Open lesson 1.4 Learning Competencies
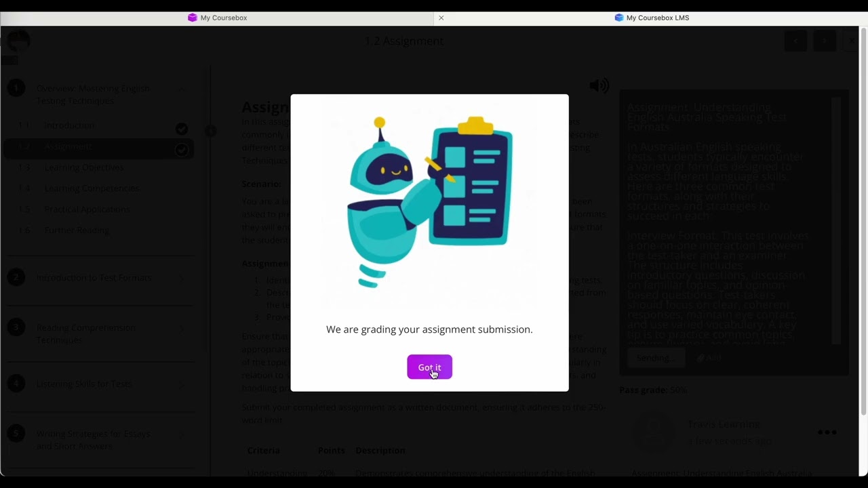Screen dimensions: 868x488 point(92,188)
